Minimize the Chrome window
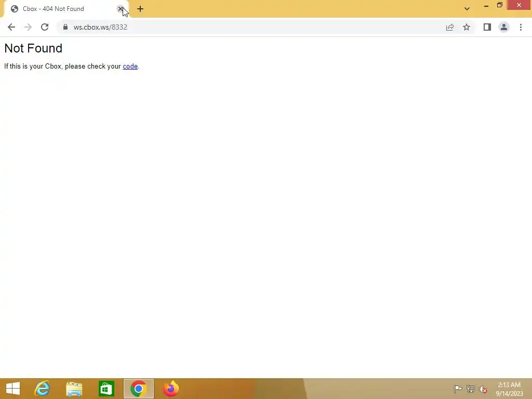Screen dimensions: 532x399 point(486,5)
